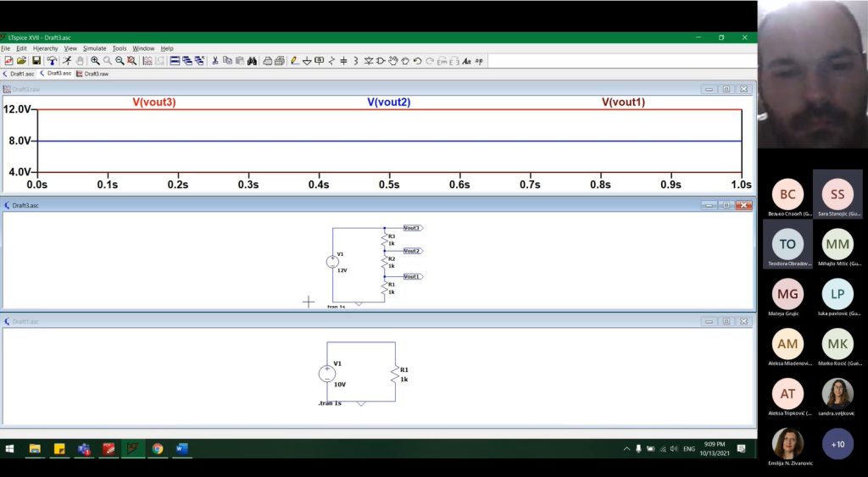
Task: Maximize the Draft3.raw plot pane
Action: coord(726,89)
